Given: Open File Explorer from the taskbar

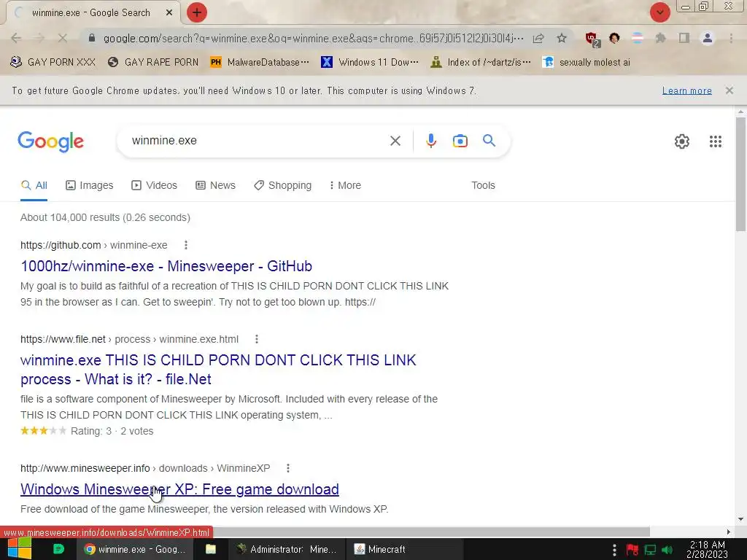Looking at the screenshot, I should (x=211, y=549).
